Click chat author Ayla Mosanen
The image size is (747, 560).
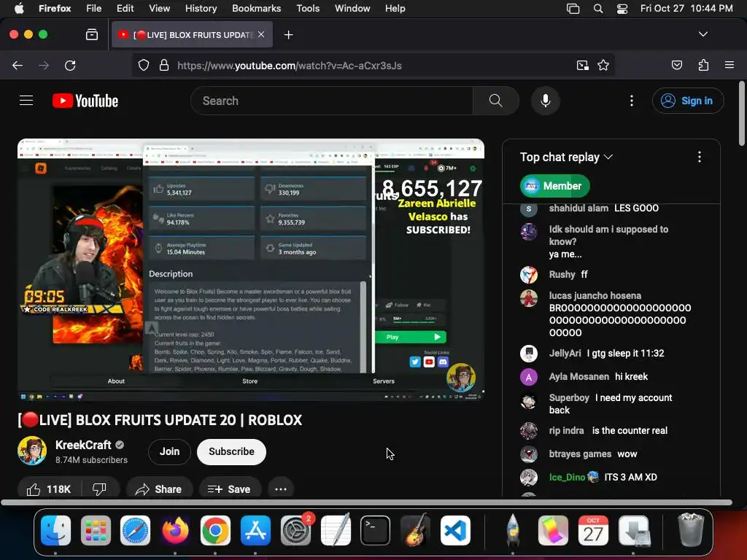pyautogui.click(x=578, y=377)
